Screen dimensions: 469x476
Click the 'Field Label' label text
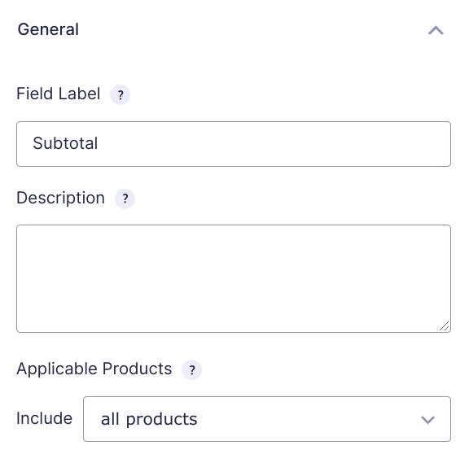(x=59, y=94)
